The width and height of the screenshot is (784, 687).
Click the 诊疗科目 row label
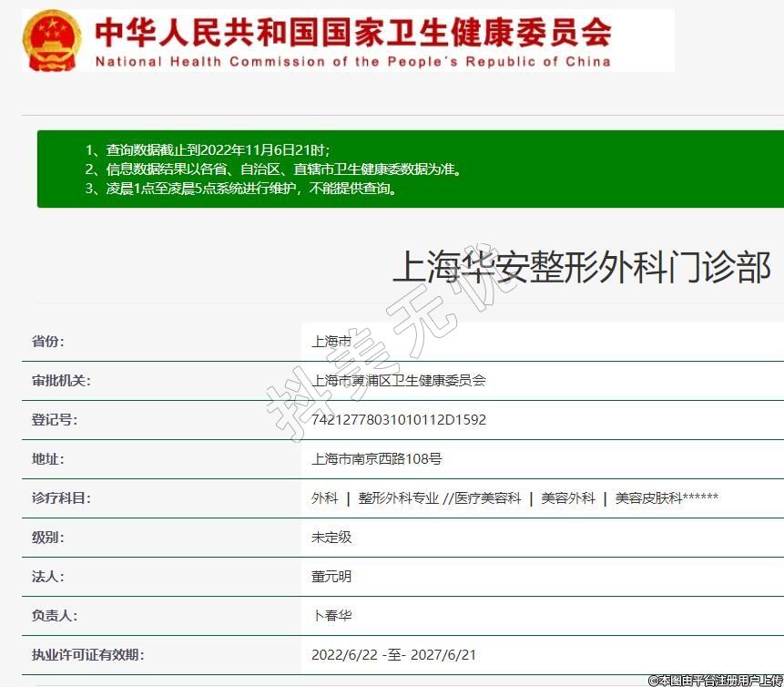(61, 498)
